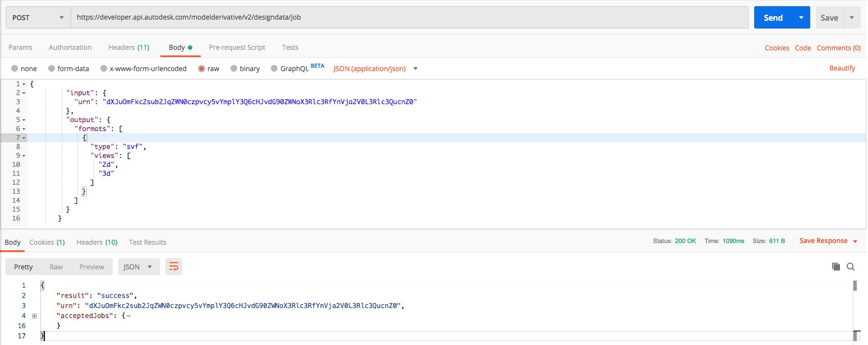Viewport: 868px width, 345px height.
Task: Click the "success" result value
Action: coord(116,295)
